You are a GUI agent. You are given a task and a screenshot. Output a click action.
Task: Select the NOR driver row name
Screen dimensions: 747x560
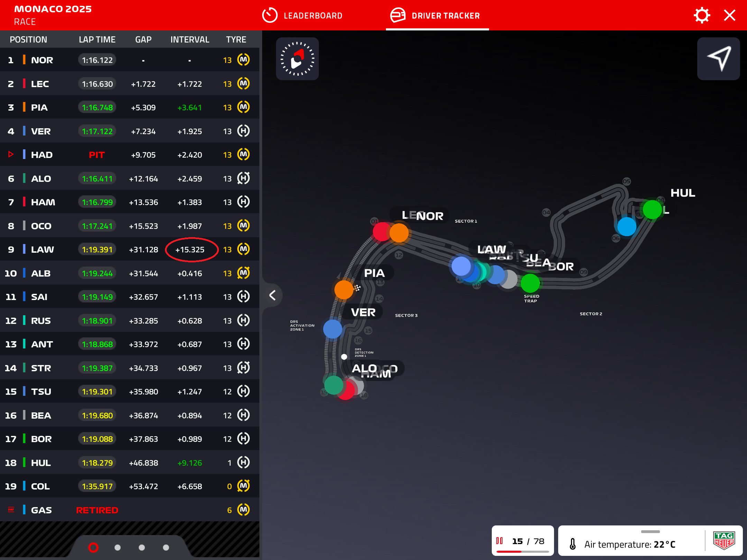pyautogui.click(x=42, y=60)
